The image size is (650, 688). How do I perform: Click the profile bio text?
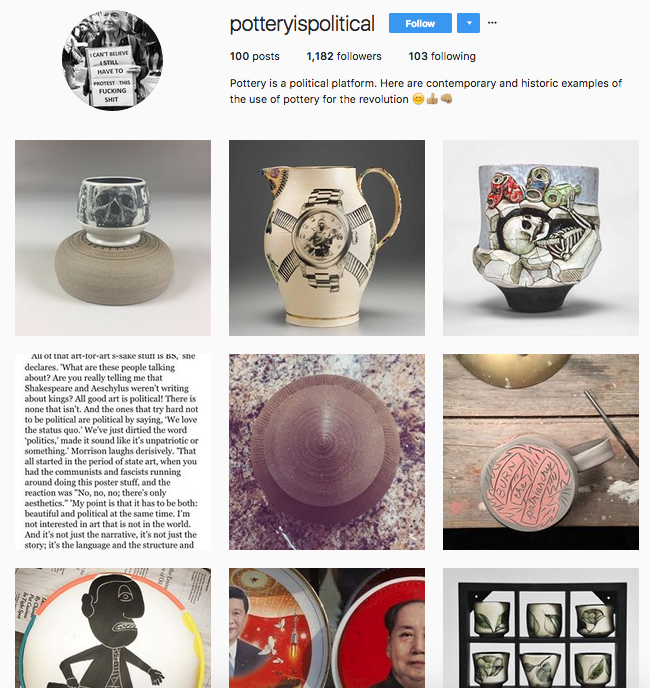(426, 91)
